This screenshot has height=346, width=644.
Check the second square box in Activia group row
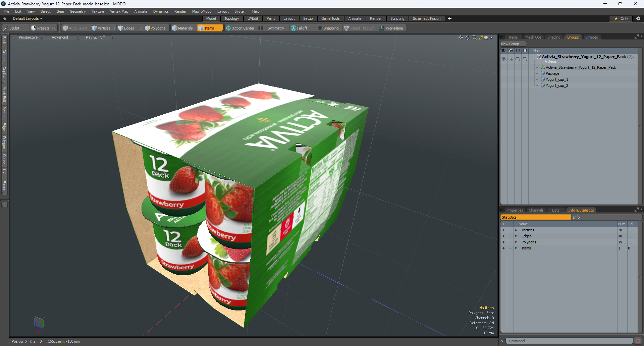[x=525, y=59]
